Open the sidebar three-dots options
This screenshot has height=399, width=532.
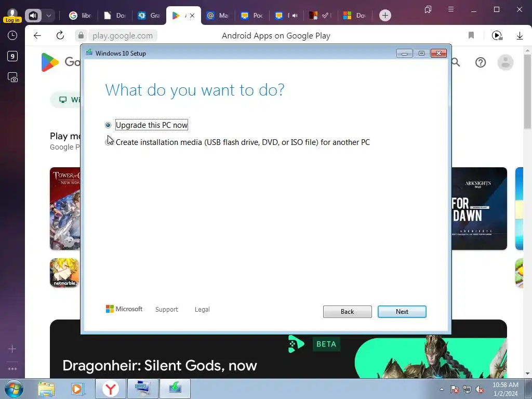click(12, 368)
